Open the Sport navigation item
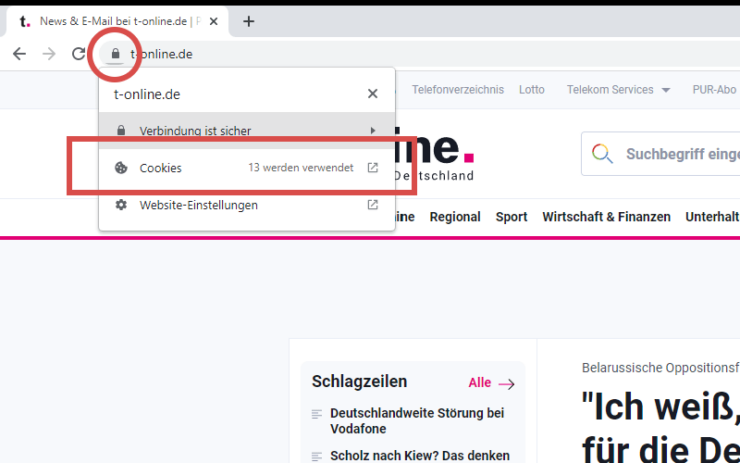740x463 pixels. [x=511, y=217]
